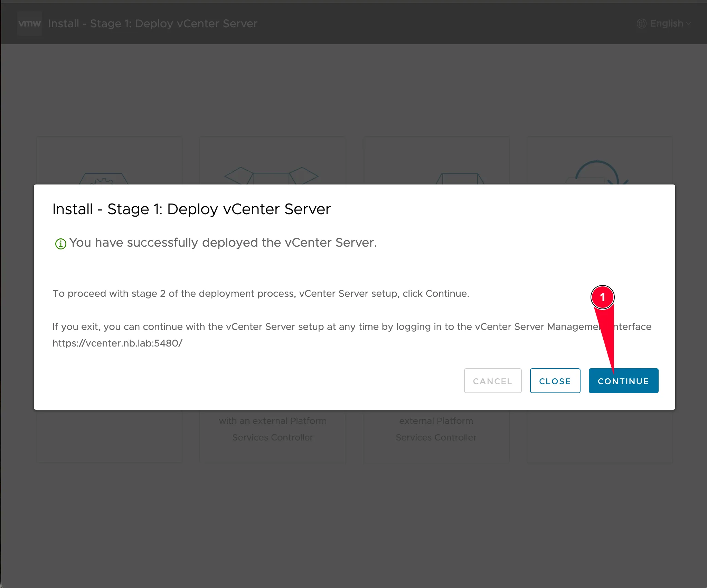The image size is (707, 588).
Task: Click the gear box icon on first card
Action: pos(104,179)
